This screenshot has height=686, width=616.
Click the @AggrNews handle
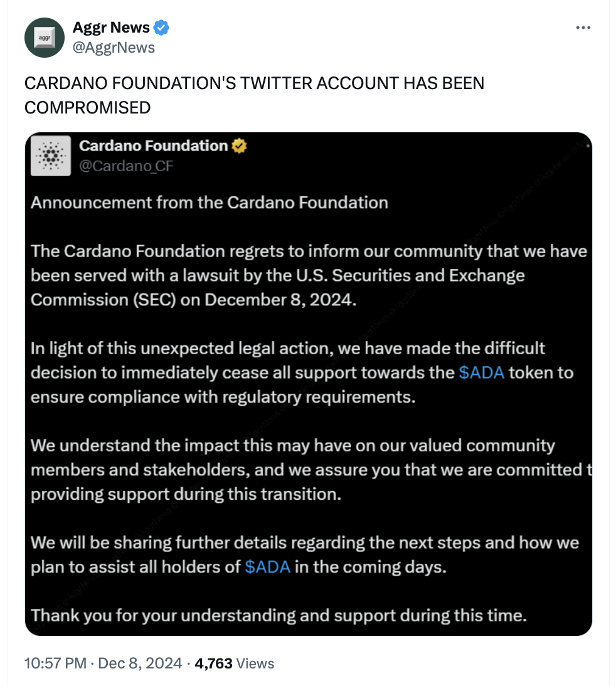tap(114, 47)
